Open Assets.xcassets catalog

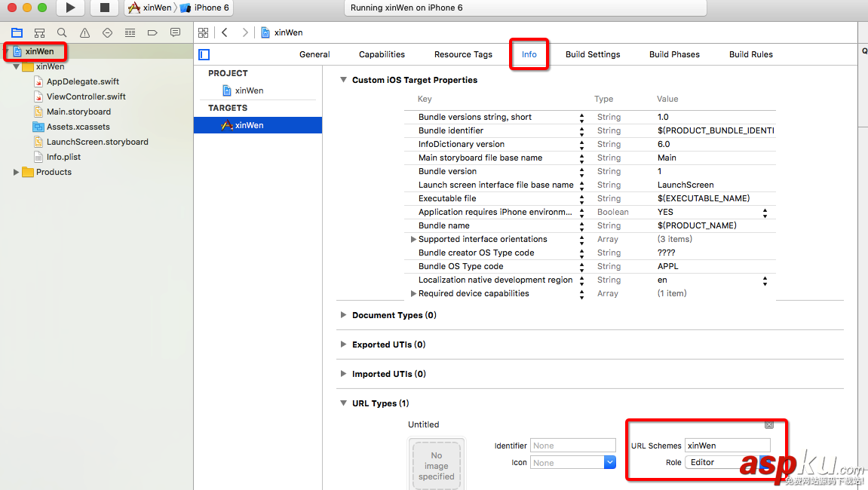tap(78, 127)
